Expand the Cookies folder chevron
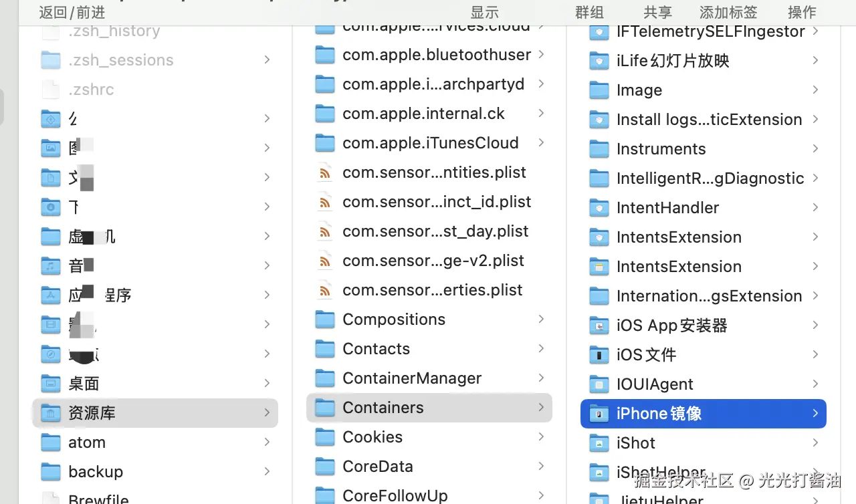 click(541, 437)
